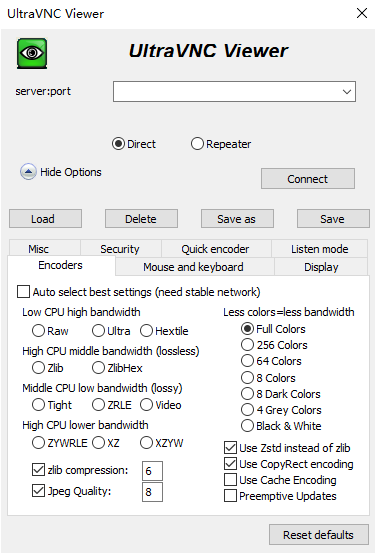Choose the 8 Colors option
The height and width of the screenshot is (553, 375).
click(247, 378)
